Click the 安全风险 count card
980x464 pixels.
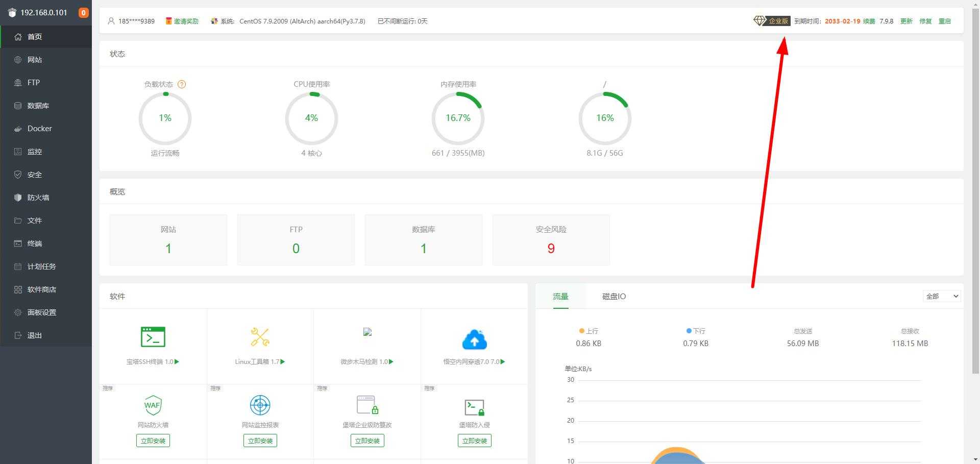click(551, 240)
